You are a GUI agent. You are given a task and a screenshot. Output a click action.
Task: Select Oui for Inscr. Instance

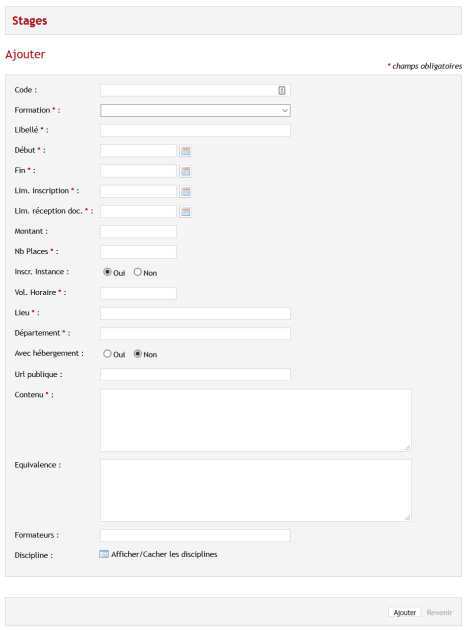(x=107, y=272)
